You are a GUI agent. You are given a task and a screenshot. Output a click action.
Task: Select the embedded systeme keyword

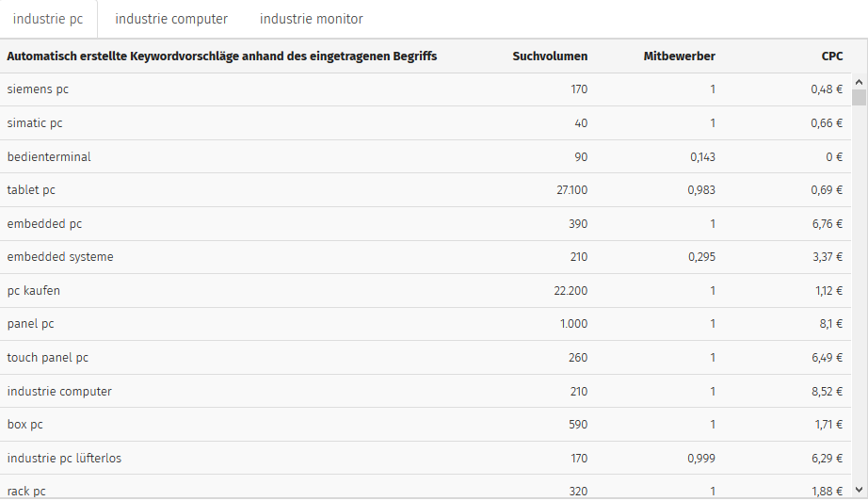(60, 257)
